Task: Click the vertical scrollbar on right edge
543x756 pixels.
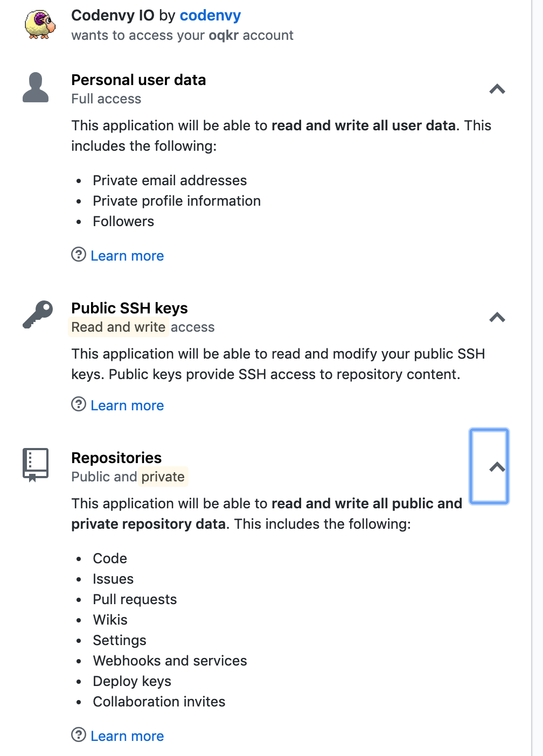Action: (537, 378)
